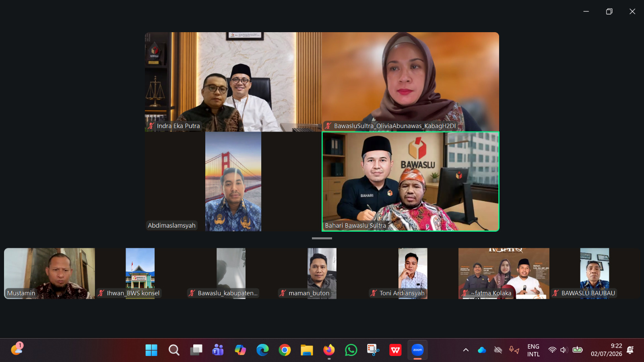Click the muted mic icon beside Indra Eka Putra
This screenshot has height=362, width=644.
[151, 126]
